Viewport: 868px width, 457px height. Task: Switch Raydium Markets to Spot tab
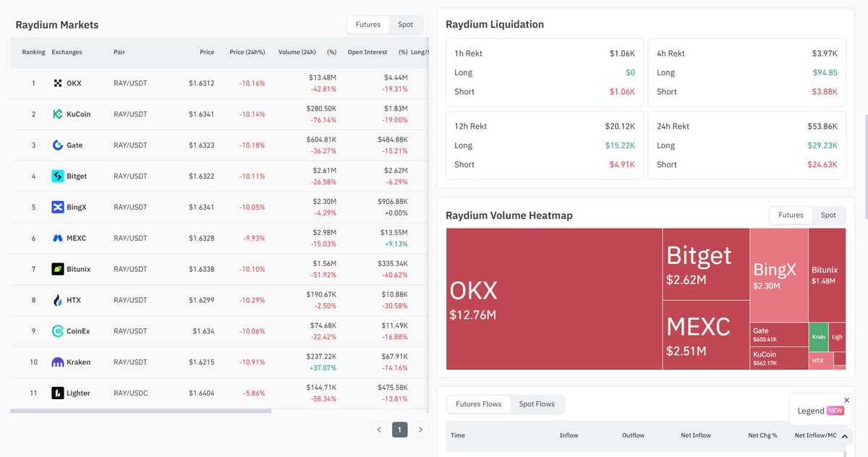[406, 25]
